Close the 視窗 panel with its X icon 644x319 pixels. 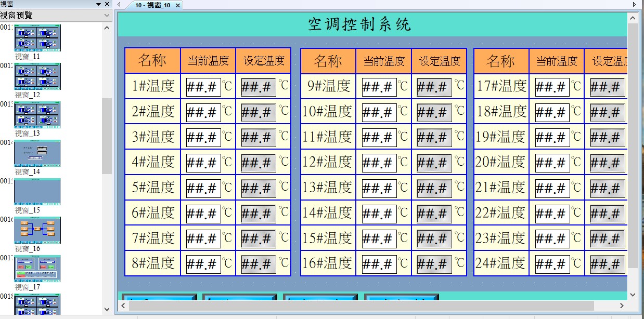point(107,4)
